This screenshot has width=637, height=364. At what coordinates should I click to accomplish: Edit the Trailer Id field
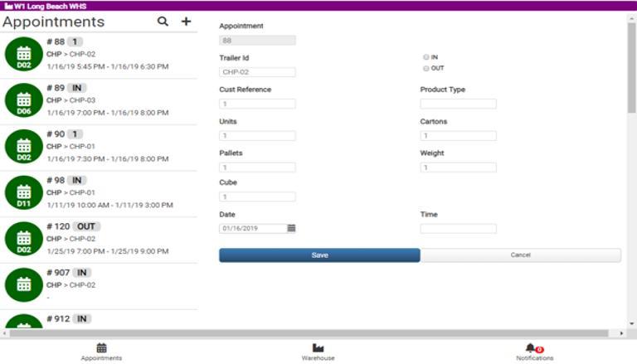click(258, 72)
